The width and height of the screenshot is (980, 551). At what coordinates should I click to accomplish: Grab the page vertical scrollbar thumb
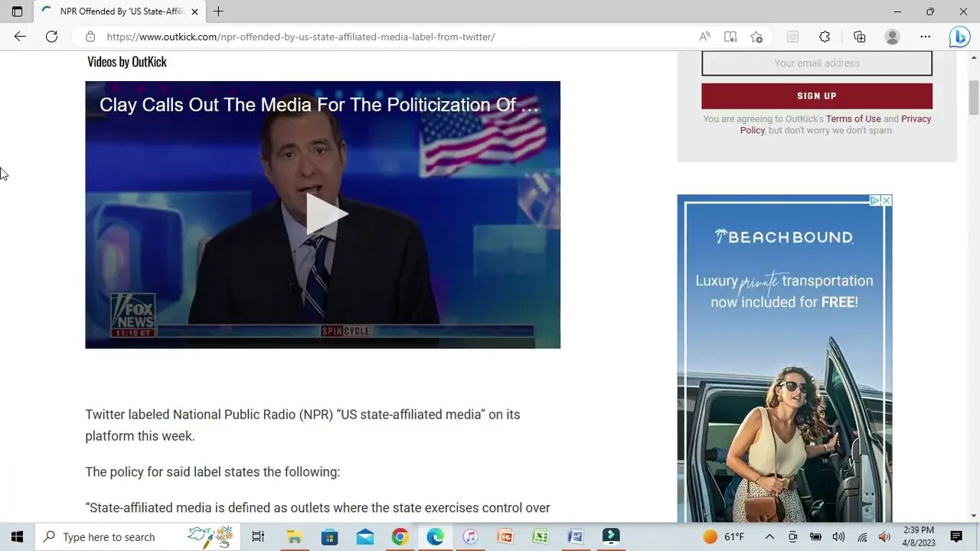point(974,97)
